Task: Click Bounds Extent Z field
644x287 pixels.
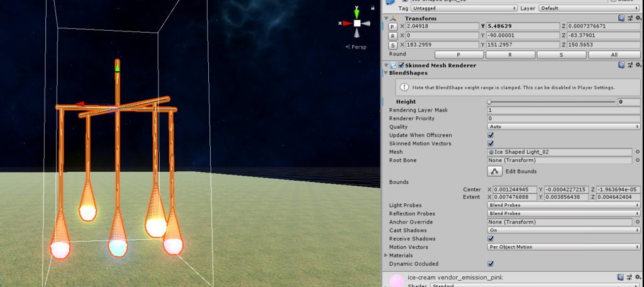Action: (x=618, y=197)
